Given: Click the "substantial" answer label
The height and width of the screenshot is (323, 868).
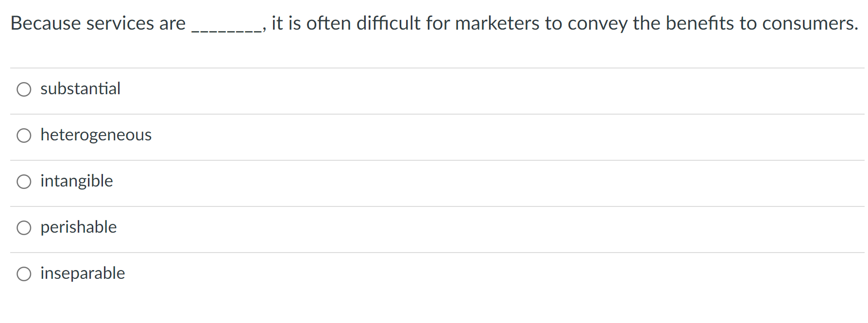Looking at the screenshot, I should pyautogui.click(x=80, y=89).
